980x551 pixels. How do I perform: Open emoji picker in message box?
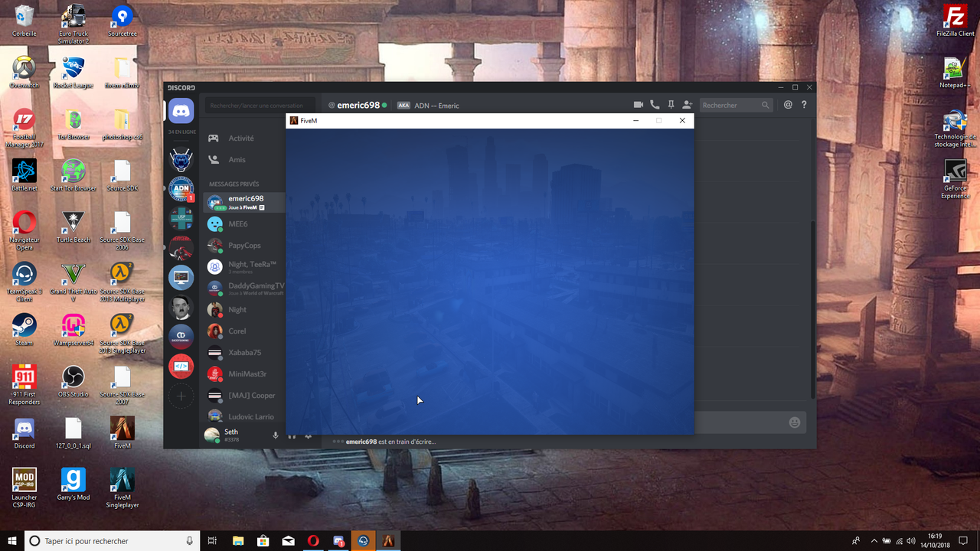pos(795,422)
